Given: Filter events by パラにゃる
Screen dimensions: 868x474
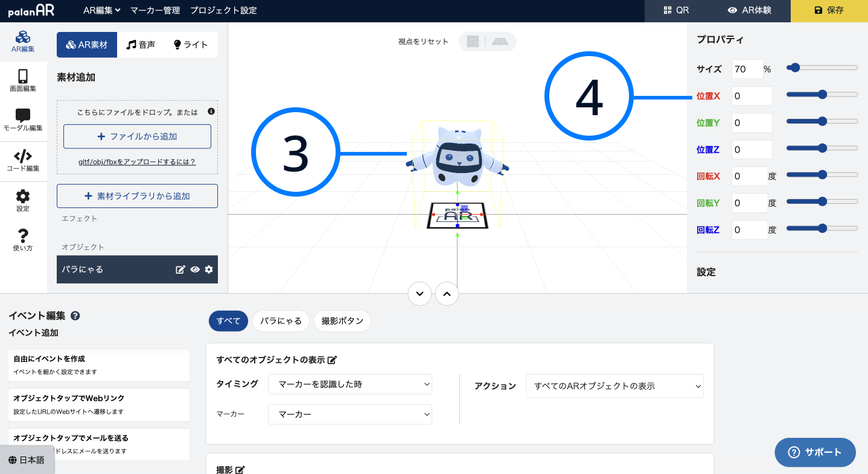Looking at the screenshot, I should [x=281, y=321].
